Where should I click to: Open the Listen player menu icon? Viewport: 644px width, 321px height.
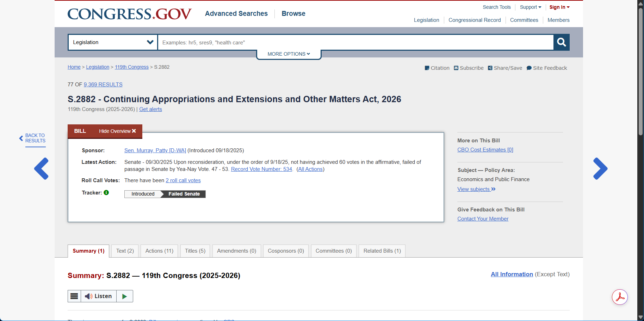[74, 296]
